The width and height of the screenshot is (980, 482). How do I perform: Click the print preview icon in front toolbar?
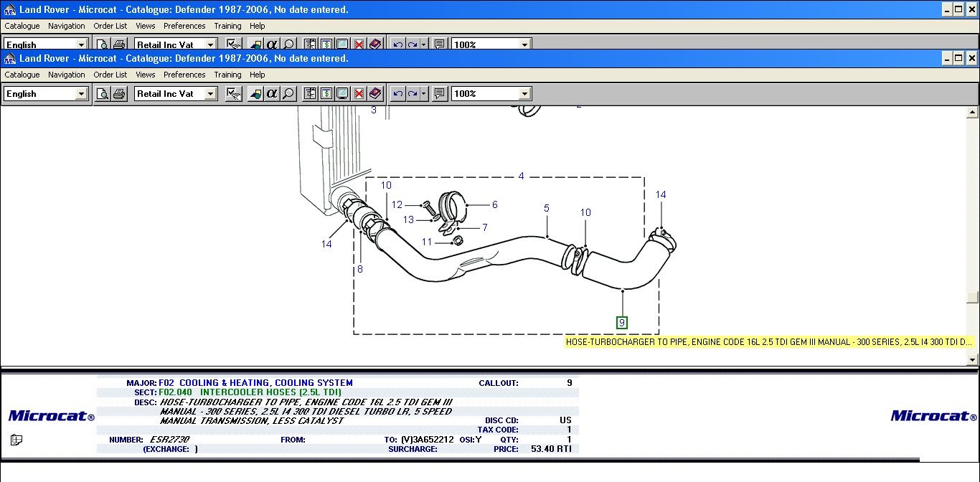coord(103,94)
